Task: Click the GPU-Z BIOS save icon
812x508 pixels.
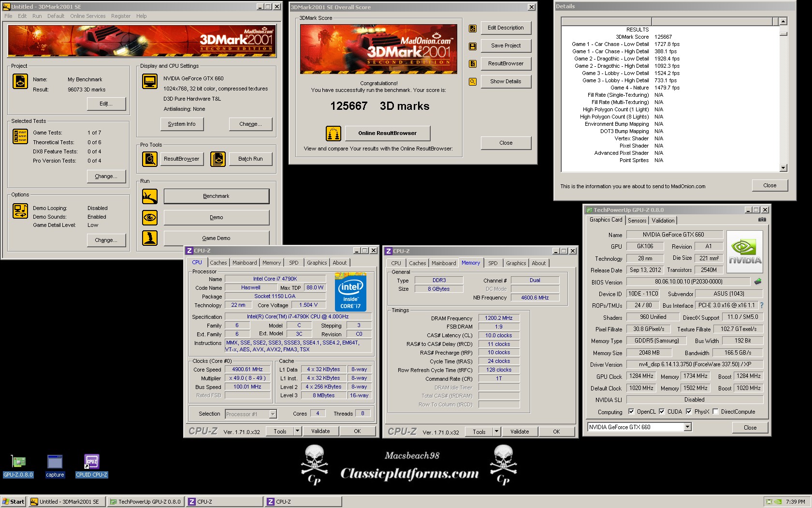Action: pos(758,281)
